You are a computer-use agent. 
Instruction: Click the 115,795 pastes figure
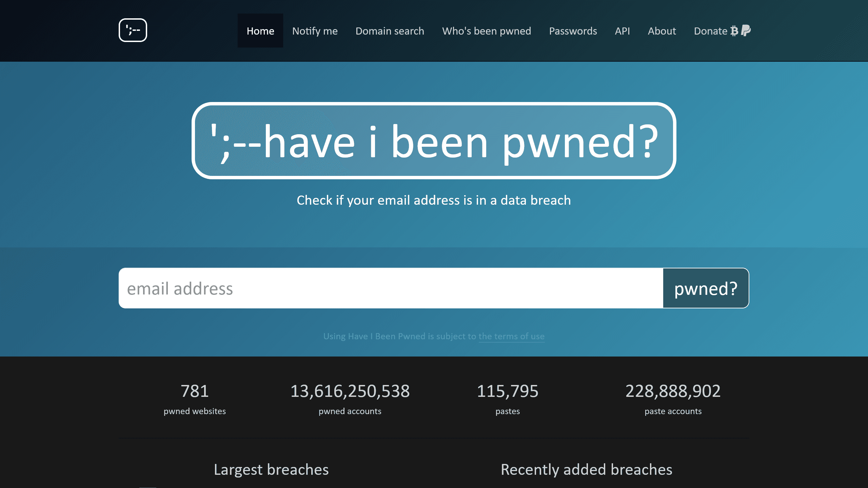508,391
